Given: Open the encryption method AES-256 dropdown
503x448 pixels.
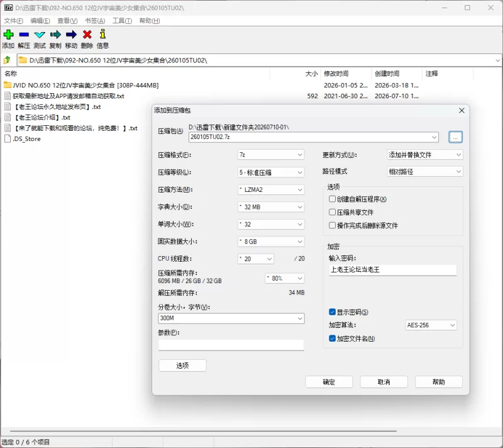Looking at the screenshot, I should 431,325.
